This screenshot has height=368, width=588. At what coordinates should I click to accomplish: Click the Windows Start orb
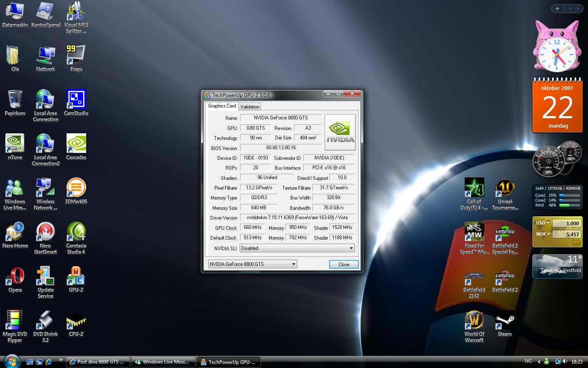(11, 361)
